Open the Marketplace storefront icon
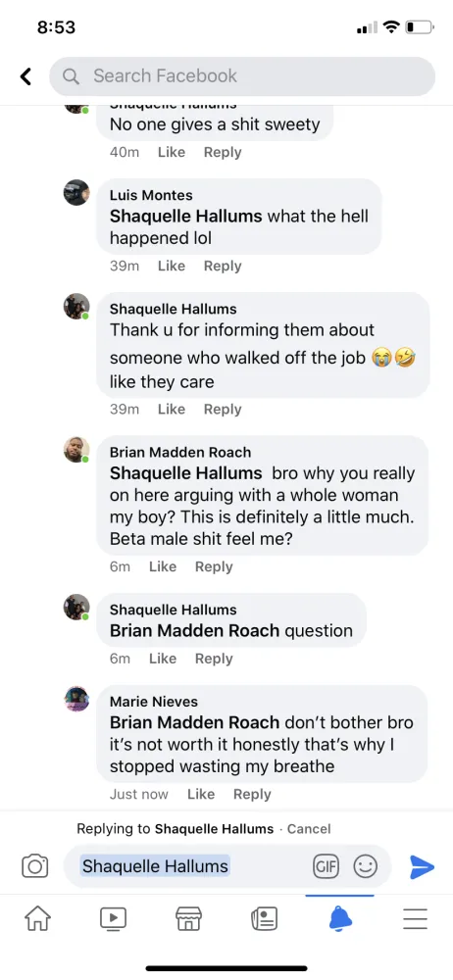 point(188,918)
